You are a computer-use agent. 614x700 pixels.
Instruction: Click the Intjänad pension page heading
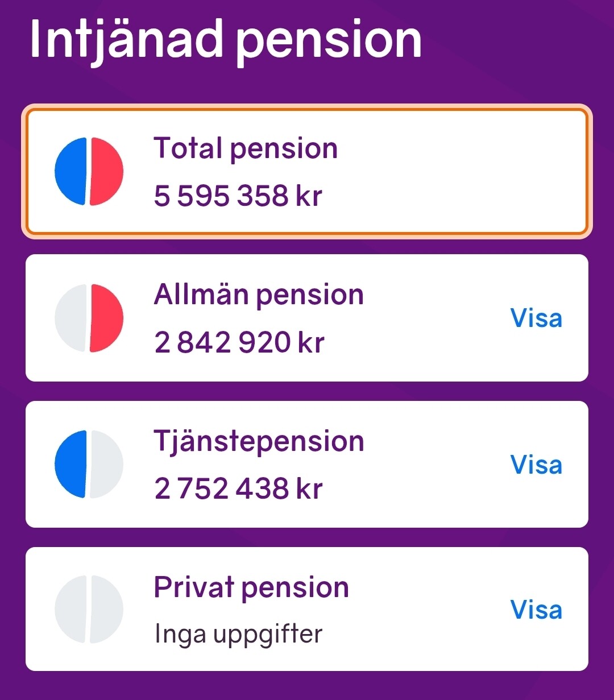(x=226, y=40)
